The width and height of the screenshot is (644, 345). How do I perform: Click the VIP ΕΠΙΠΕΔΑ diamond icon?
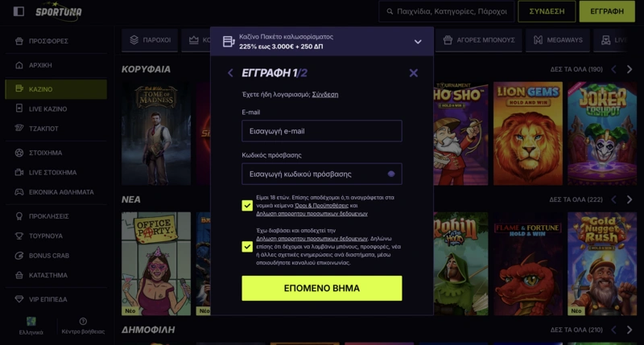(19, 299)
